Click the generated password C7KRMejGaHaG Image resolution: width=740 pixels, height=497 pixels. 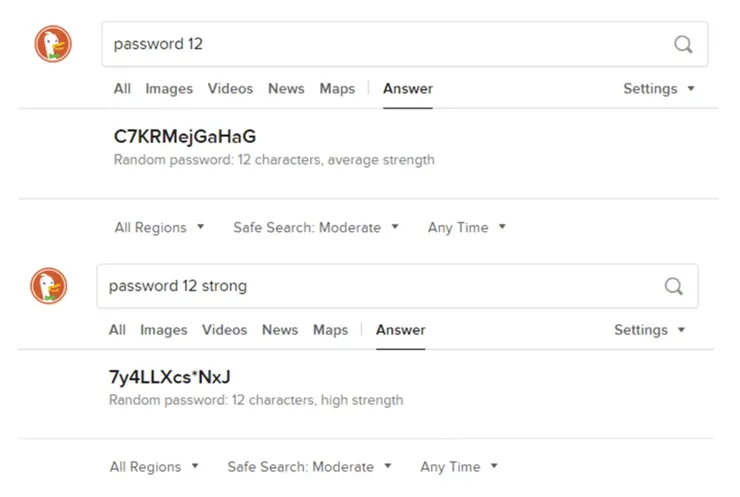185,136
